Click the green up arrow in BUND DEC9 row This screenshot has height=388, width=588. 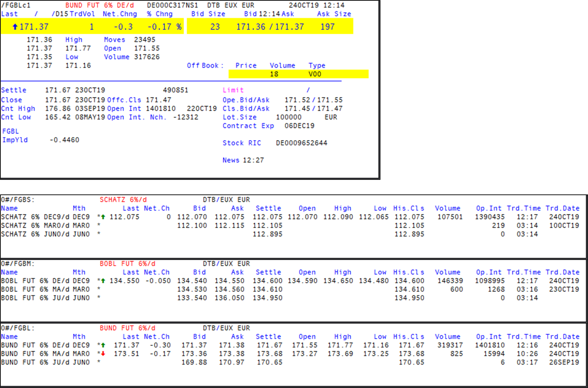pos(103,345)
